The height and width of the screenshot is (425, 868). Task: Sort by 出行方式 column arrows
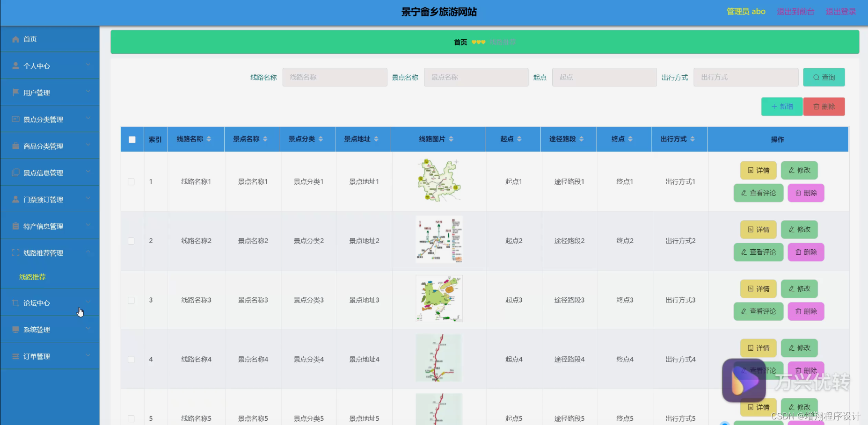pos(692,139)
